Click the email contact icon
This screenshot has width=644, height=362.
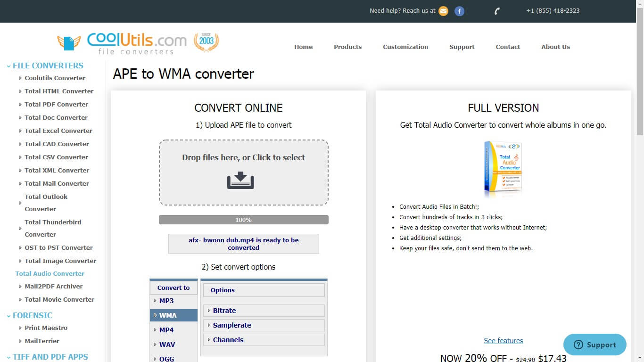click(x=443, y=11)
